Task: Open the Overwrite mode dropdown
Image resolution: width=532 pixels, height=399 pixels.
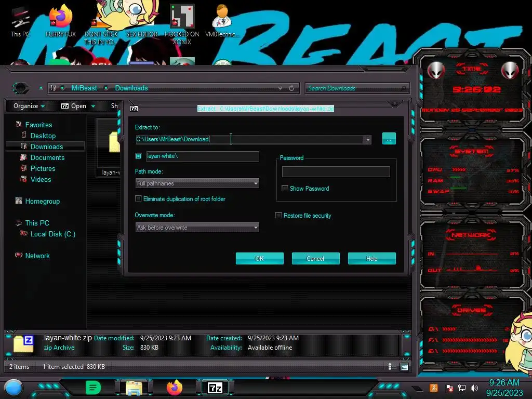Action: tap(197, 228)
